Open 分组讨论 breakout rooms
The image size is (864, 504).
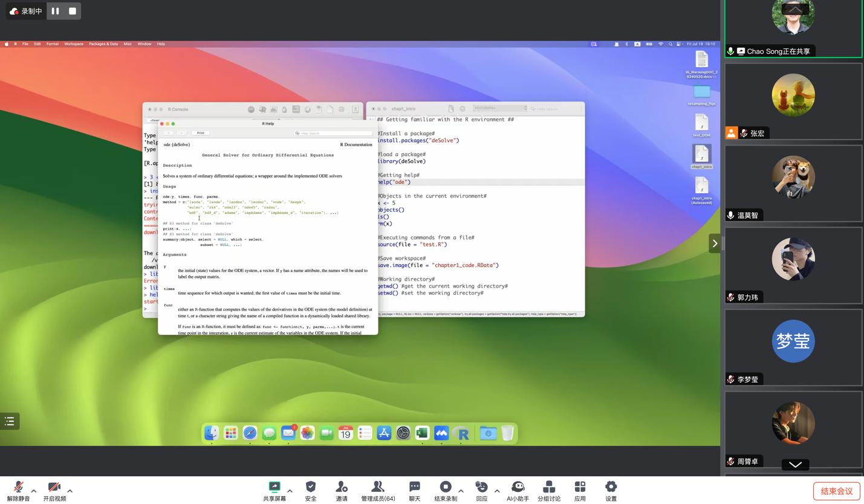(x=549, y=491)
